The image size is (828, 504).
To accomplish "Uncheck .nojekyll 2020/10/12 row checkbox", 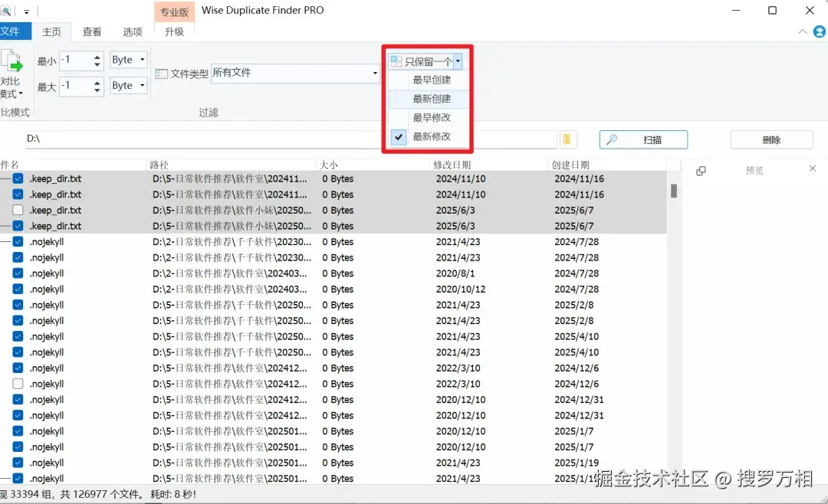I will pos(18,290).
